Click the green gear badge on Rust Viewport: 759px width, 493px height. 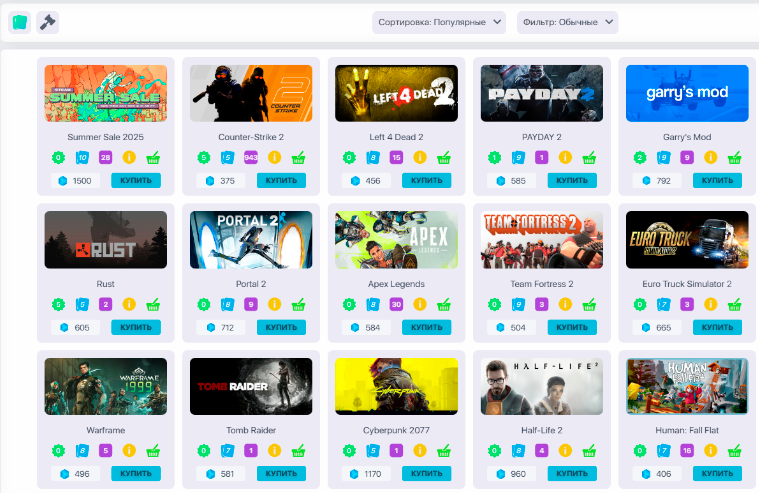click(58, 305)
